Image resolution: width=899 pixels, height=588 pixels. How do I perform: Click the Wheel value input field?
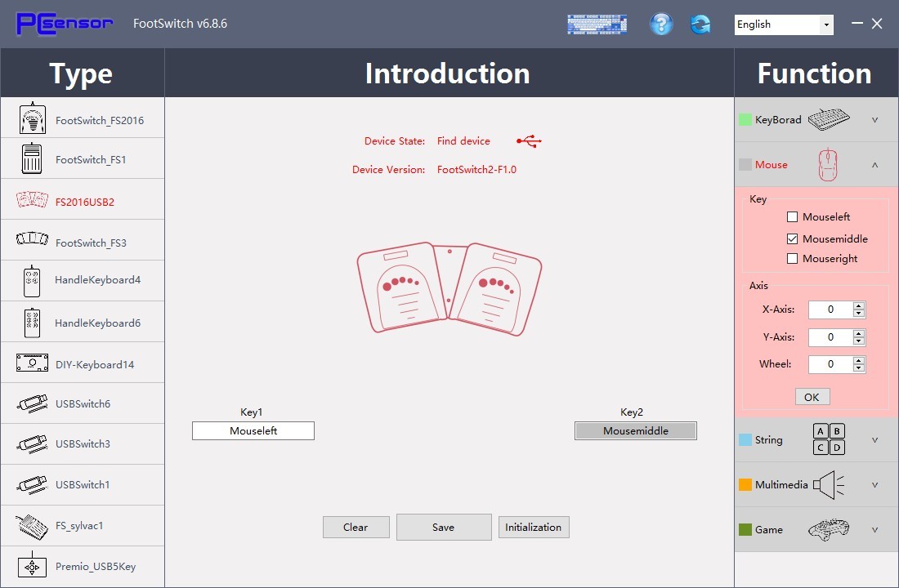pos(831,364)
